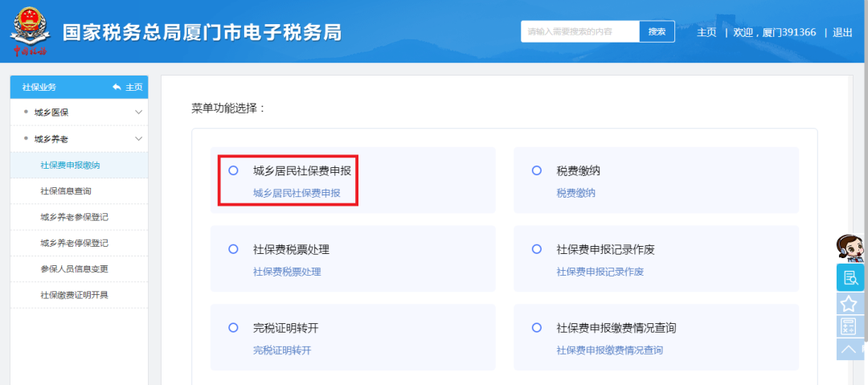
Task: Open the document search sidebar icon
Action: click(x=850, y=277)
